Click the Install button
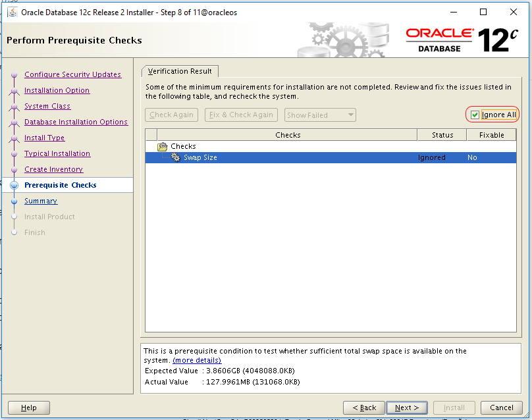The width and height of the screenshot is (532, 420). click(454, 407)
